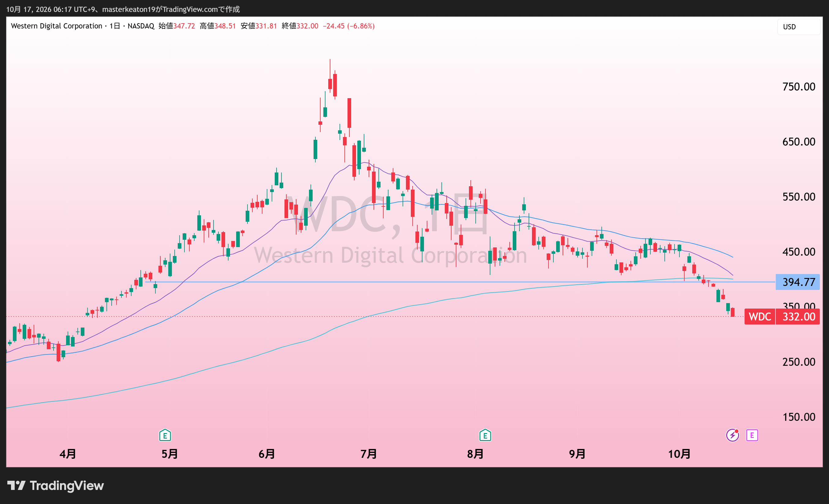Screen dimensions: 829x504
Task: Click the 450.00 price axis label
Action: click(799, 252)
